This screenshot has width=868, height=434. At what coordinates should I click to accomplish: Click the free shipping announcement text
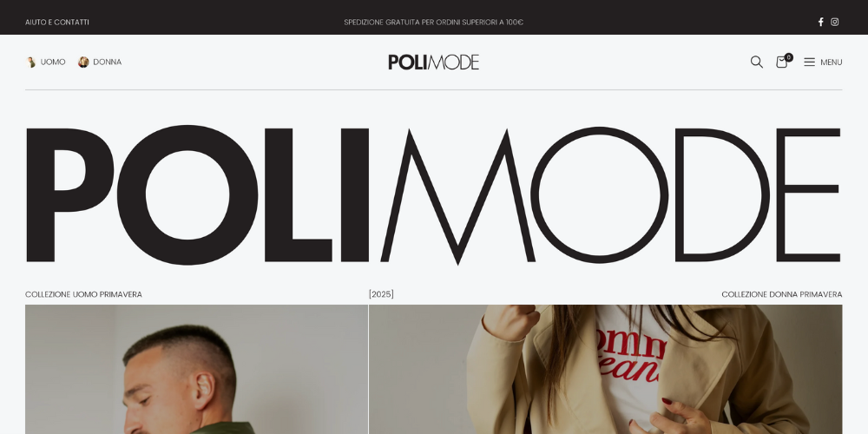tap(433, 23)
